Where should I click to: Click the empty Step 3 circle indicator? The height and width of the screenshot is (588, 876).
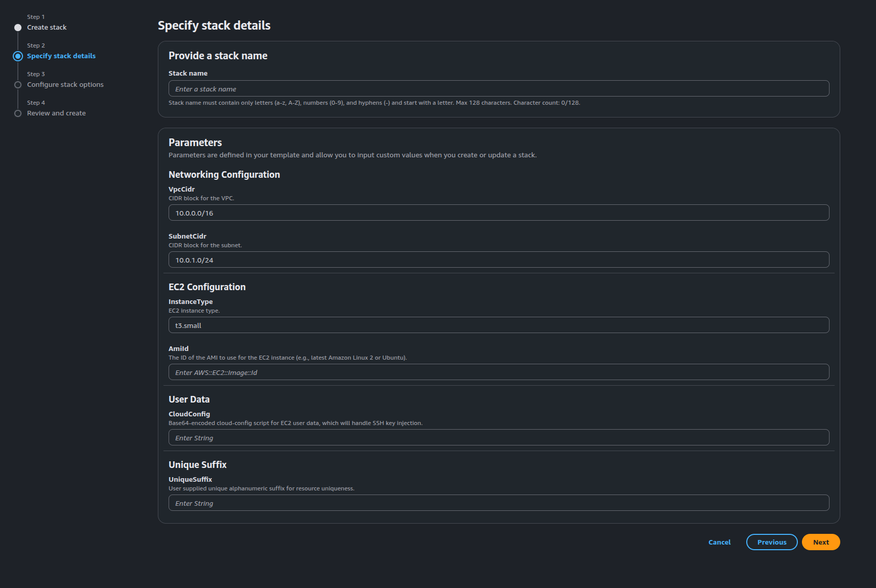(x=18, y=84)
